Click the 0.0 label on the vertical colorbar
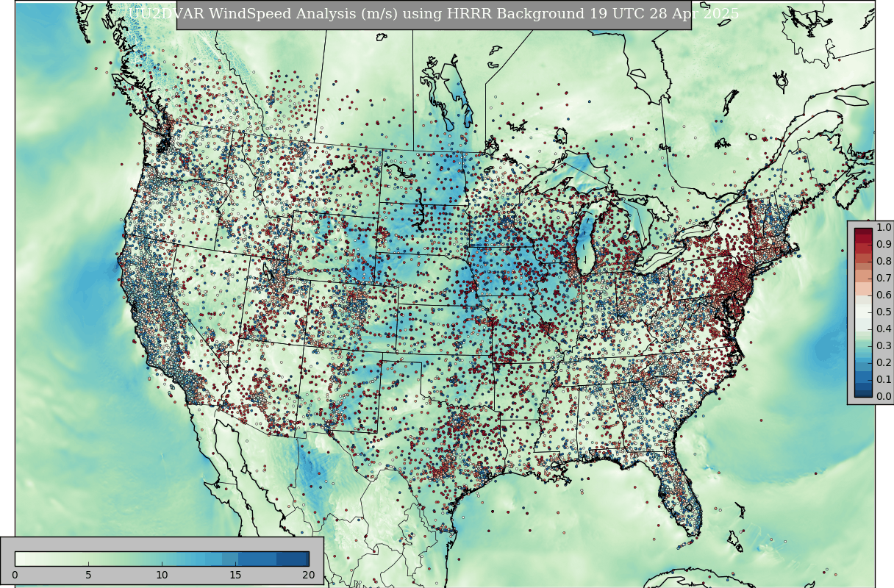894x588 pixels. (884, 397)
